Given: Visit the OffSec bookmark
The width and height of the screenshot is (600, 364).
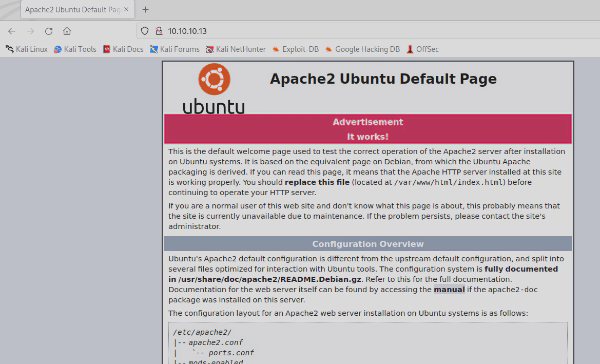Looking at the screenshot, I should click(x=422, y=49).
